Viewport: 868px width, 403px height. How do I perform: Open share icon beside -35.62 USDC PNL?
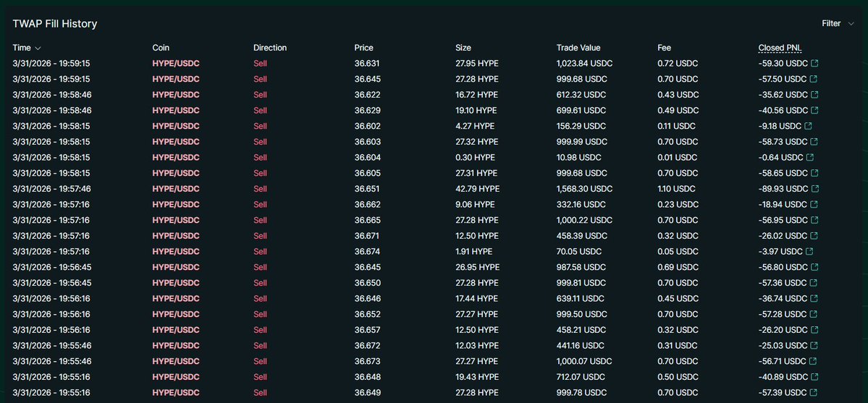[x=814, y=95]
